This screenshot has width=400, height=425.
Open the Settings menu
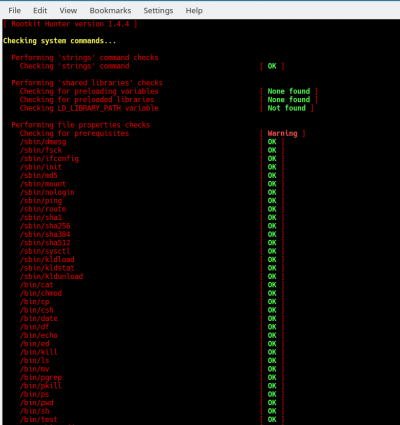pos(158,11)
